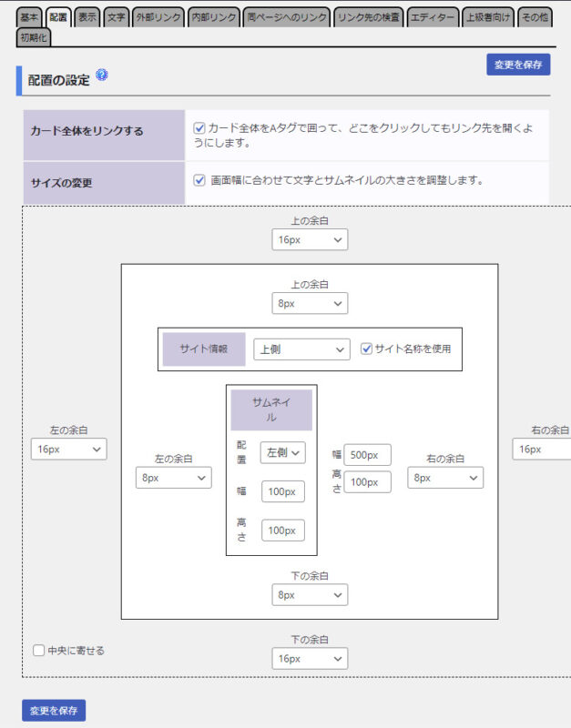Go to the 初期化 tab
The image size is (571, 728).
tap(35, 37)
